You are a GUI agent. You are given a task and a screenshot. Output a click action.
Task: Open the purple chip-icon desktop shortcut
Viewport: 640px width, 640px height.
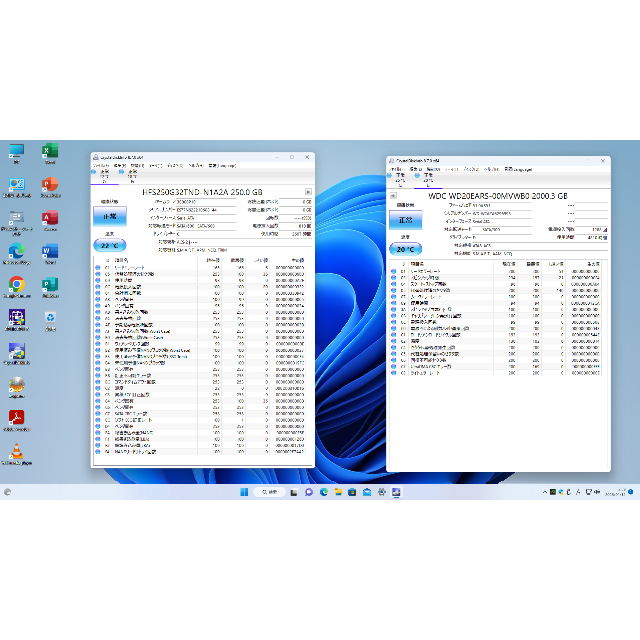click(x=16, y=321)
